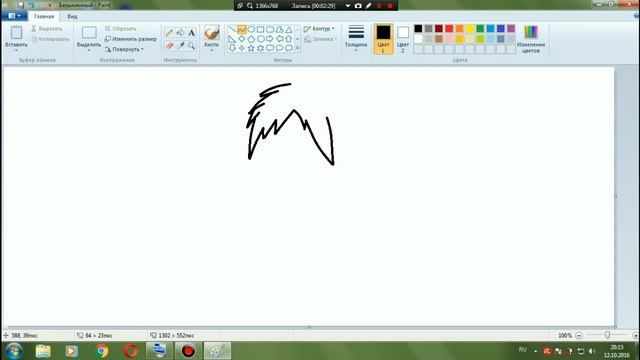Click the Crop (Обрезать) button
The width and height of the screenshot is (640, 360).
pos(121,29)
